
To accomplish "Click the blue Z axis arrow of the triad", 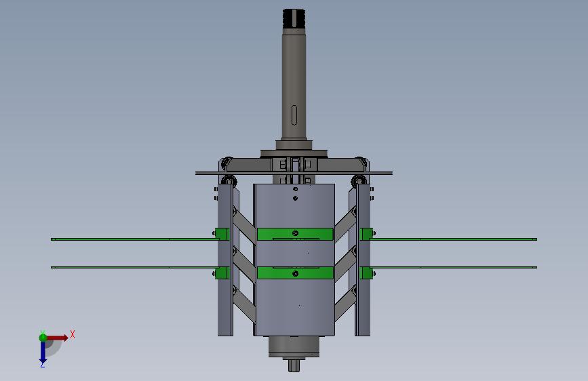I will click(x=43, y=352).
